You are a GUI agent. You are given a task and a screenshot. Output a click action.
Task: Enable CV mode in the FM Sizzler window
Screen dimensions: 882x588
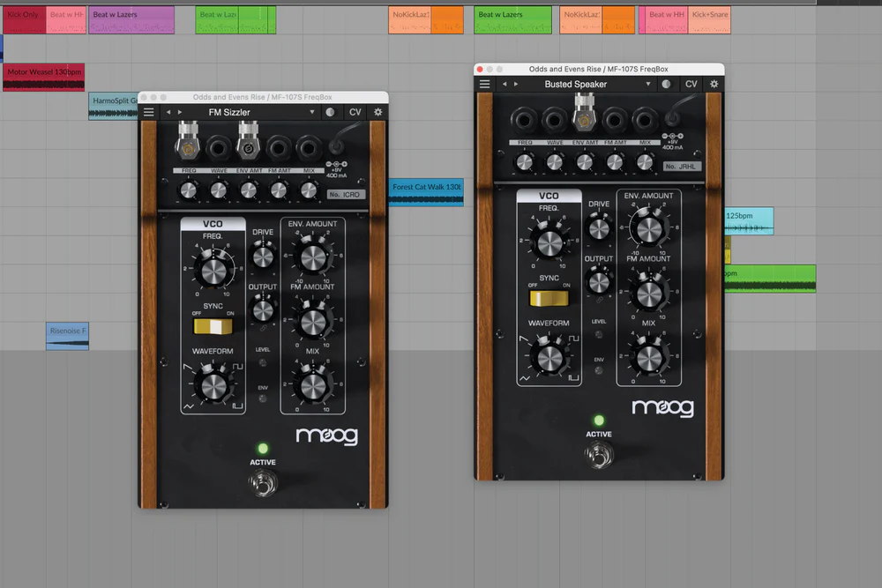click(355, 112)
